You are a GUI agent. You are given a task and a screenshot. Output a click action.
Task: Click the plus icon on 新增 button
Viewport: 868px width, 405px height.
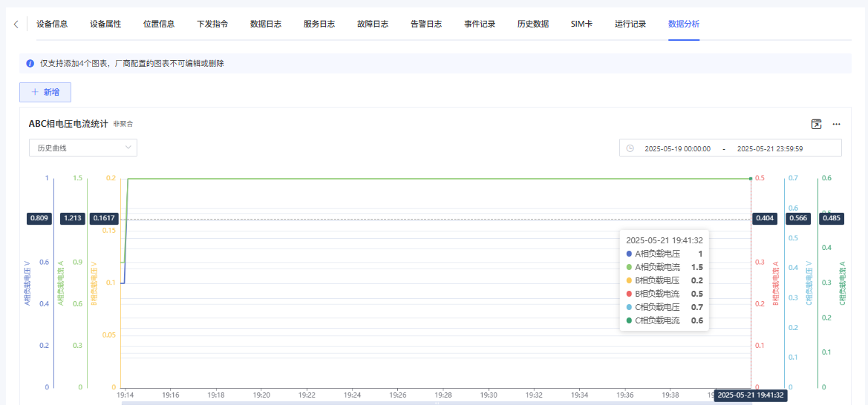coord(34,93)
